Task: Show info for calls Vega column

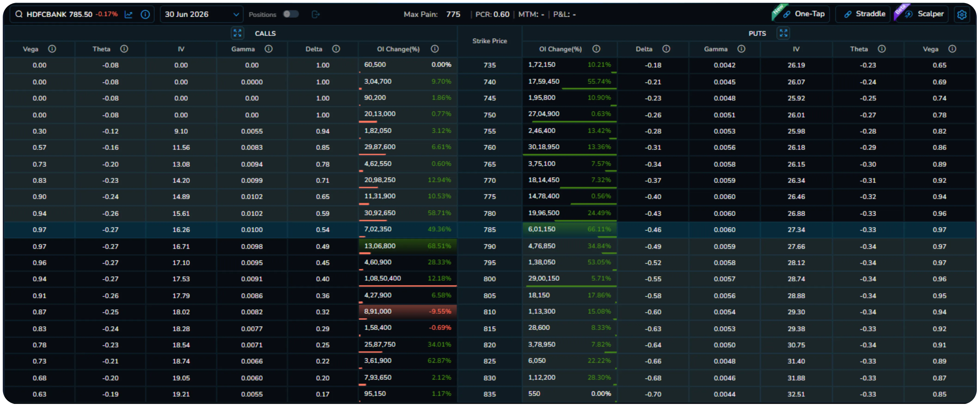Action: point(52,49)
